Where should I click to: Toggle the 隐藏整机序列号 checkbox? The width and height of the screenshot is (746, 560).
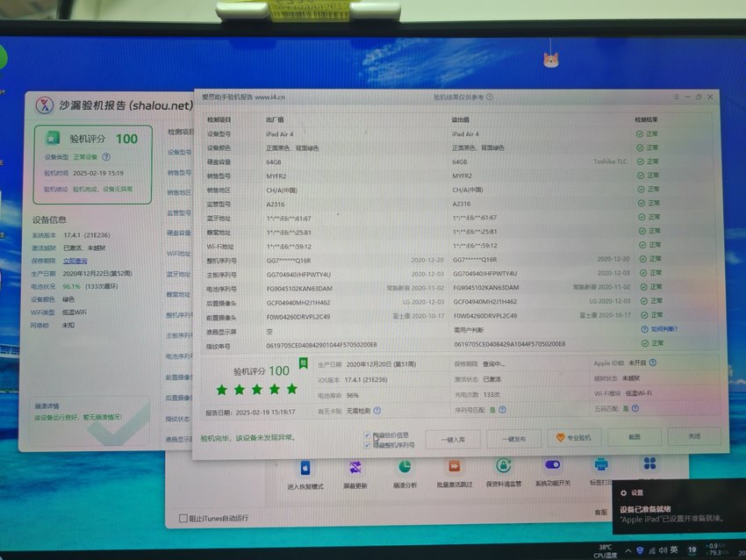click(367, 445)
